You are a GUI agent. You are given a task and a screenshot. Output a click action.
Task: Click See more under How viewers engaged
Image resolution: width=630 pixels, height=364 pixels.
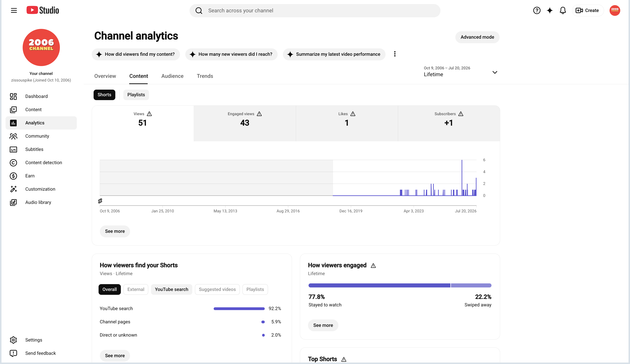click(323, 325)
